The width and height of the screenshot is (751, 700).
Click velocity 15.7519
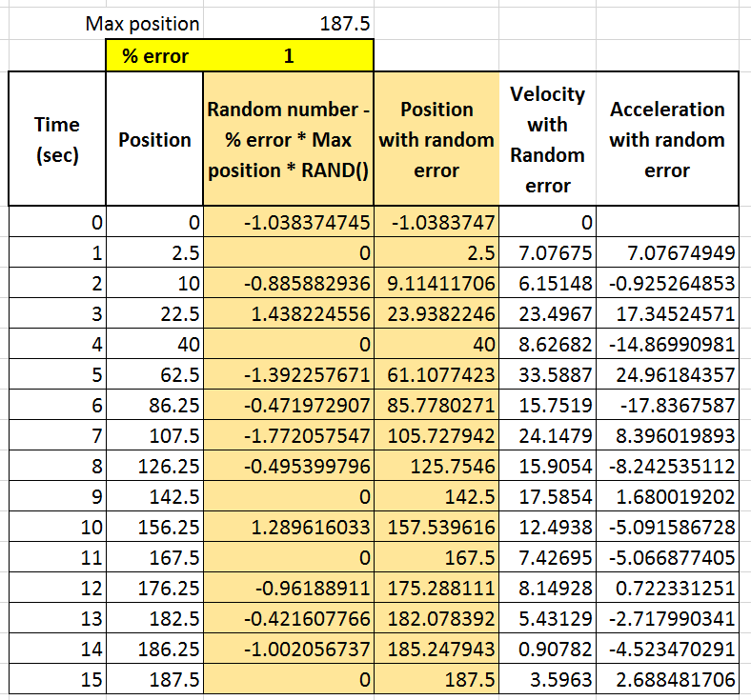pos(547,406)
